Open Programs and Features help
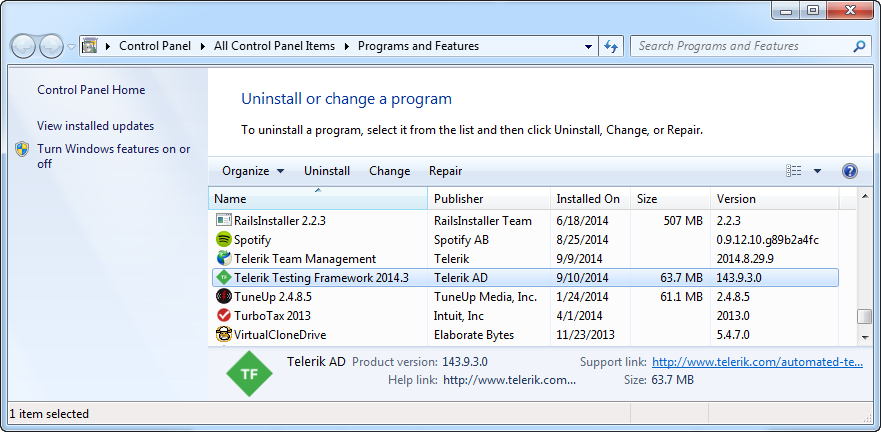Screen dimensions: 881x432 pos(850,171)
